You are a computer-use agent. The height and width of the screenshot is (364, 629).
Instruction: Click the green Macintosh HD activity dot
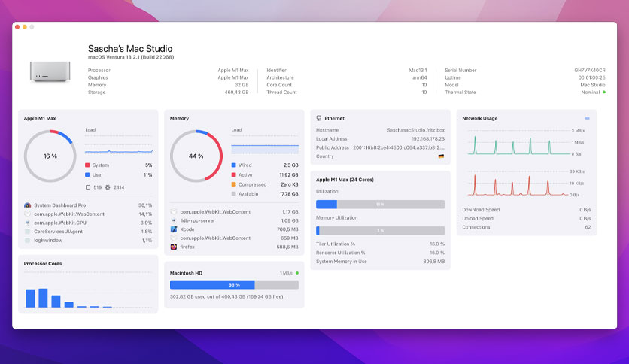tap(297, 273)
